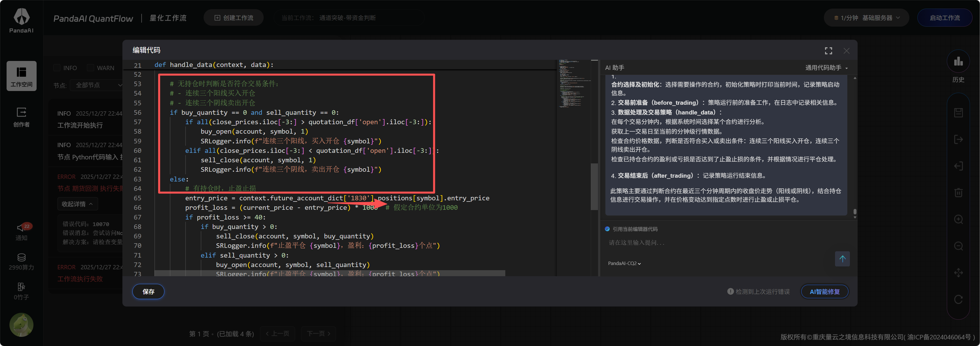Toggle the INFO log filter checkbox
The height and width of the screenshot is (346, 980).
pyautogui.click(x=57, y=68)
